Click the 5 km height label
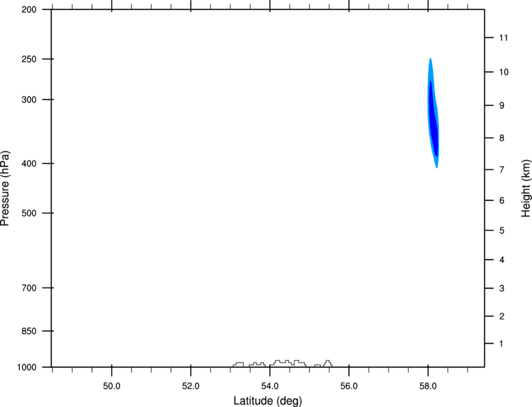Image resolution: width=532 pixels, height=407 pixels. pos(502,230)
